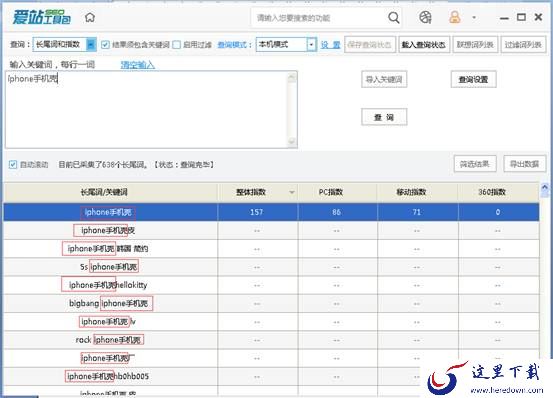Click the 筛选结果 button

[x=475, y=164]
